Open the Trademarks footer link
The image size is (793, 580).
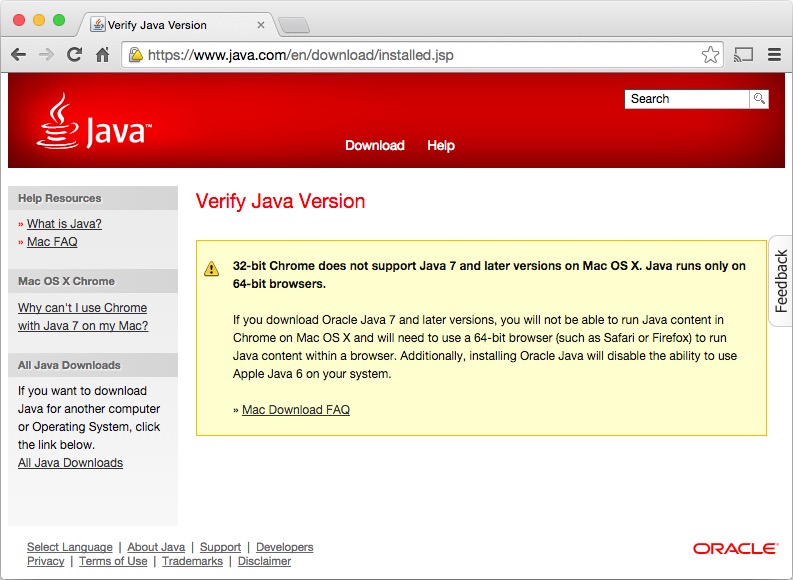tap(193, 561)
